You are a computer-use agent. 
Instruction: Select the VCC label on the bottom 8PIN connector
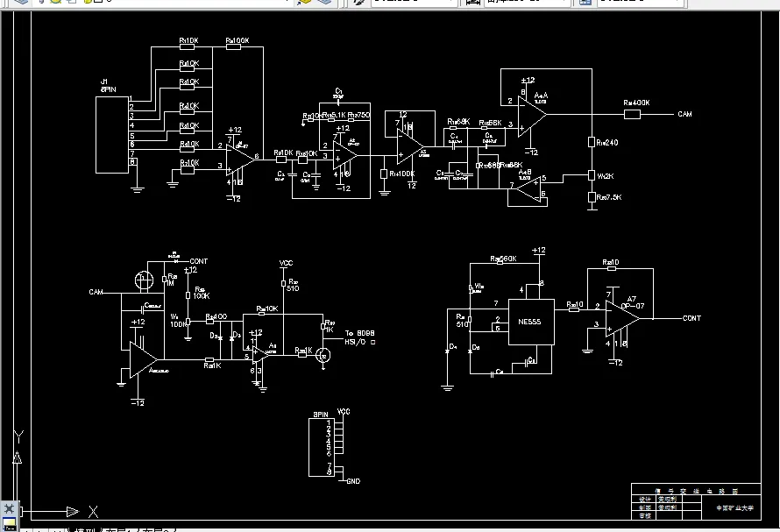pos(344,412)
